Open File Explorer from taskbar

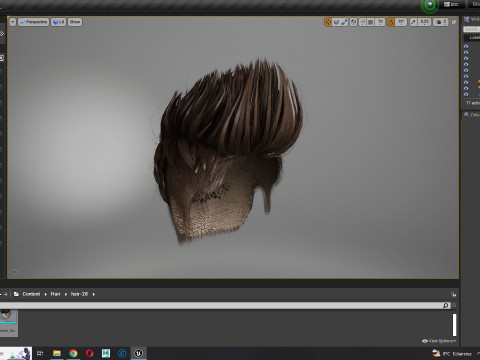[57, 353]
